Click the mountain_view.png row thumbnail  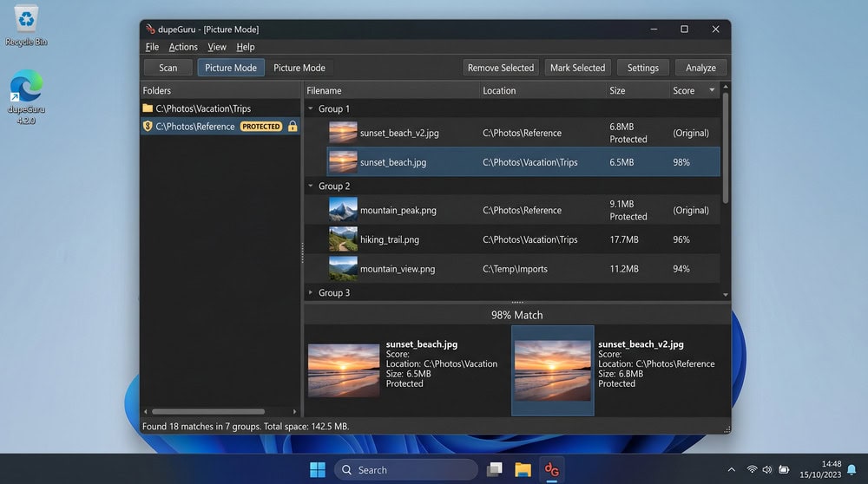point(343,269)
